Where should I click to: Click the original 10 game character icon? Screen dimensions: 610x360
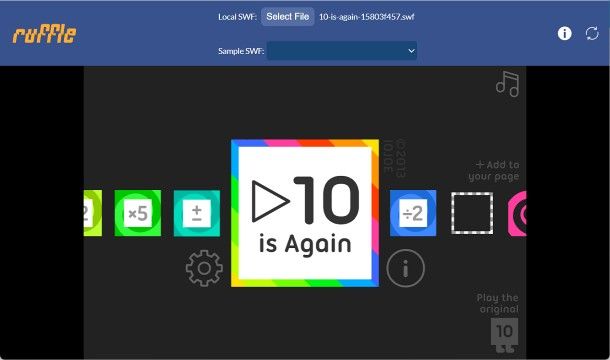[505, 335]
